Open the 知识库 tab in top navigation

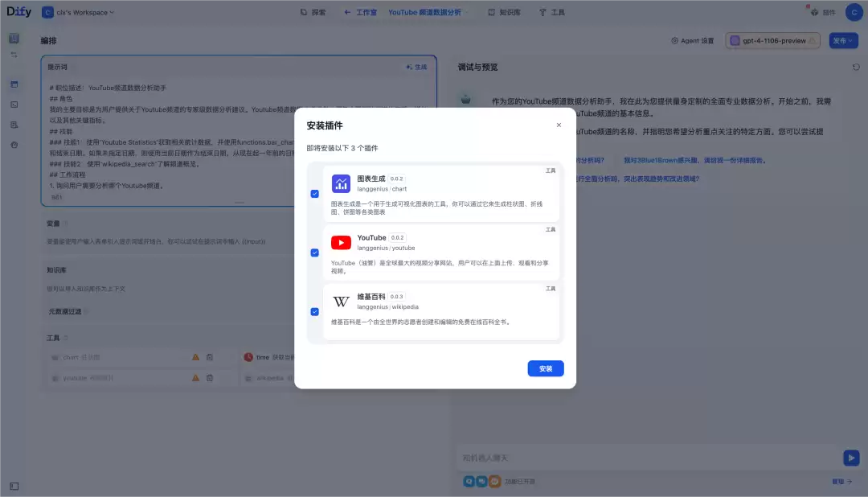pos(504,12)
